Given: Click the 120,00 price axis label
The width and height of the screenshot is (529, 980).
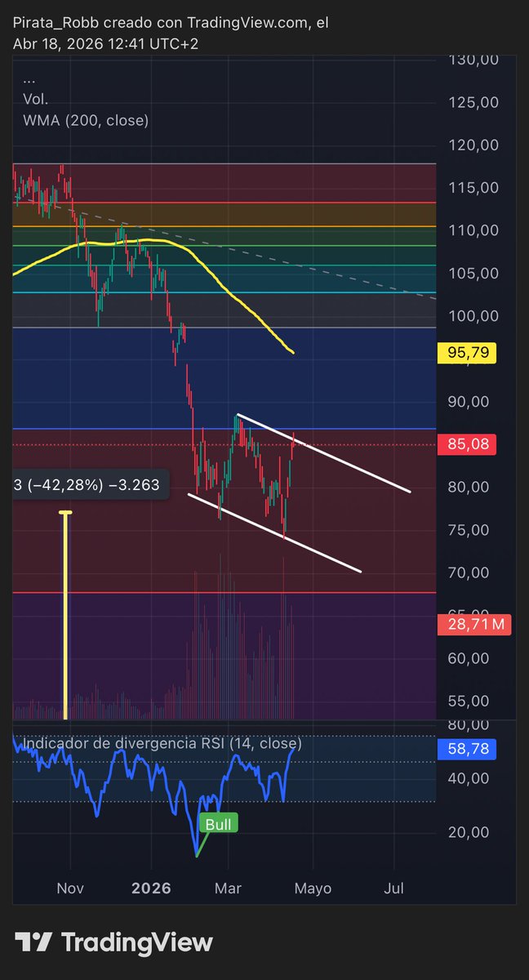Looking at the screenshot, I should (473, 145).
